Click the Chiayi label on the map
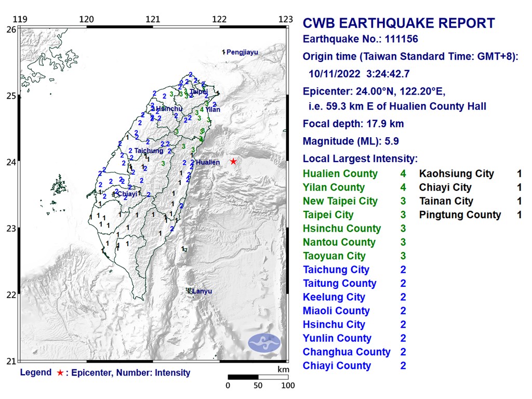This screenshot has height=399, width=532. click(x=127, y=194)
